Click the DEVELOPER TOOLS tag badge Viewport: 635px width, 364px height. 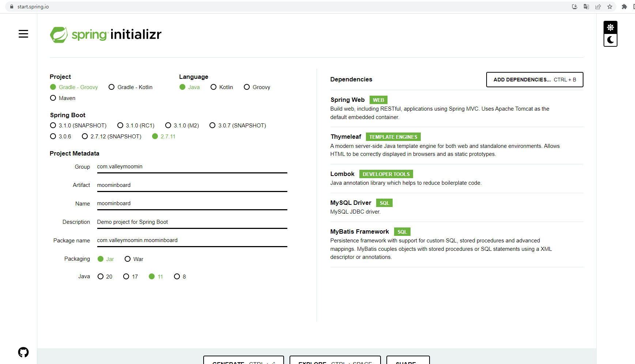tap(386, 174)
